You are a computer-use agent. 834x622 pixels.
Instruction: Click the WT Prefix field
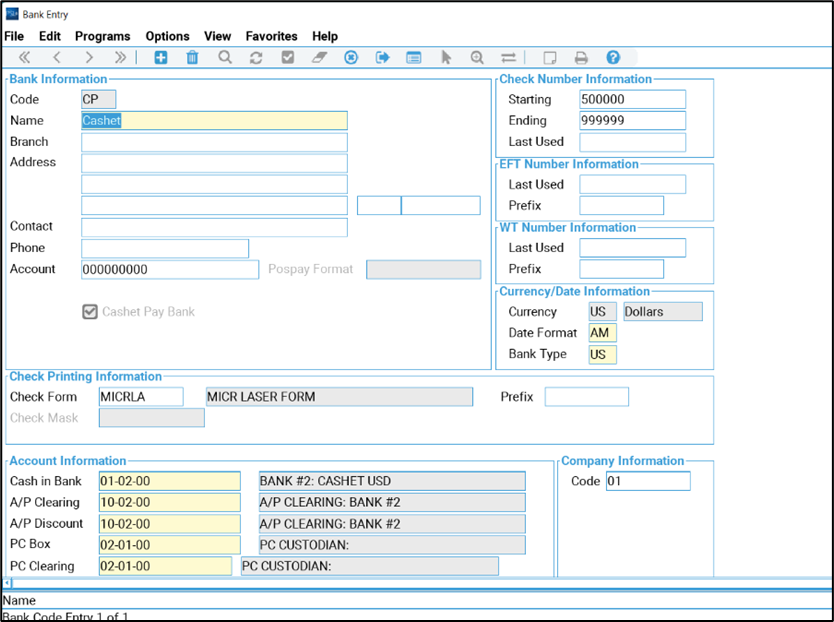tap(622, 269)
